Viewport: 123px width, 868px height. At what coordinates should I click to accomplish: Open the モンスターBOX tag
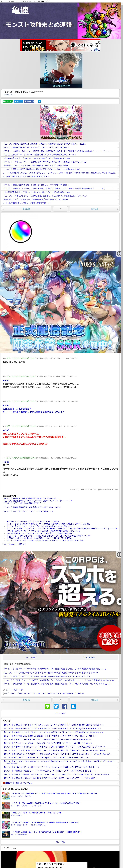tap(69, 693)
